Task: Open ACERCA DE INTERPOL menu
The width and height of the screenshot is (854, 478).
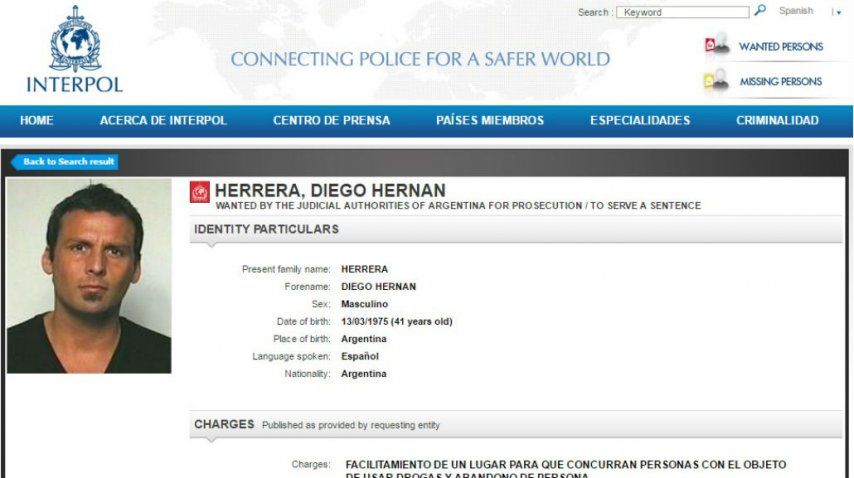Action: point(163,120)
